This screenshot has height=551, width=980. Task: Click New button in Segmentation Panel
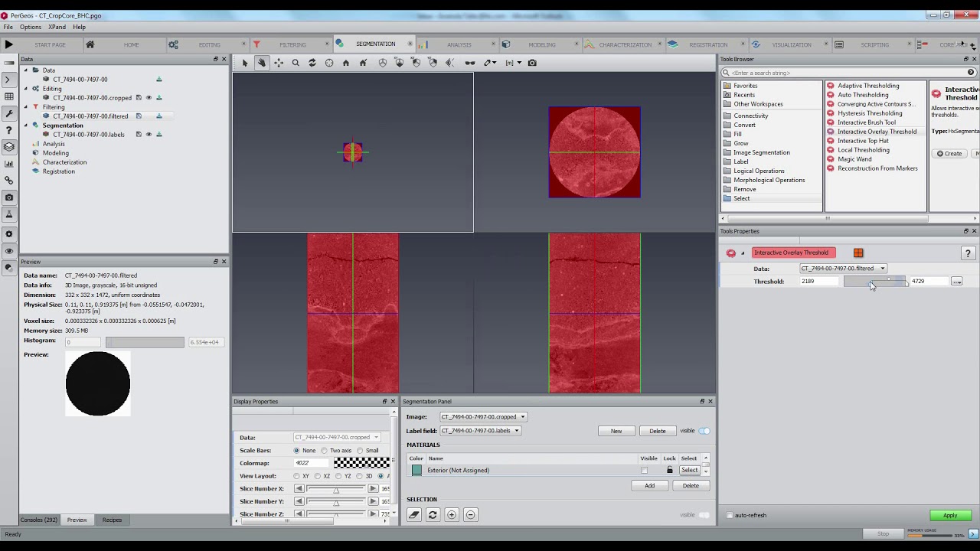616,431
